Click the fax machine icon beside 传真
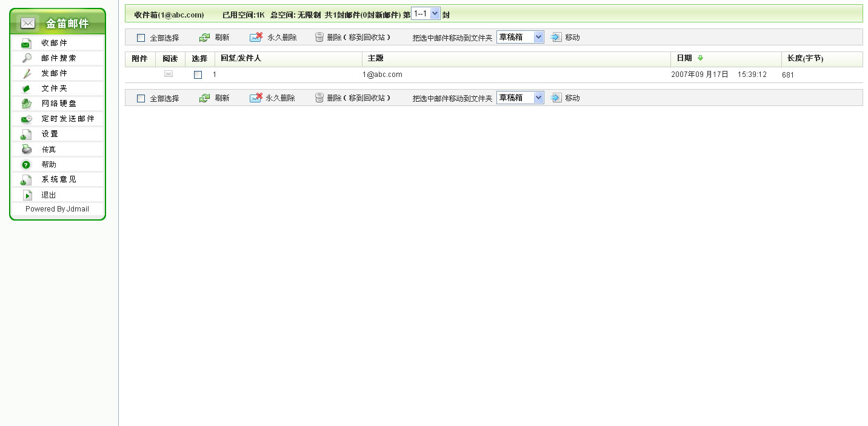The height and width of the screenshot is (426, 868). tap(27, 150)
